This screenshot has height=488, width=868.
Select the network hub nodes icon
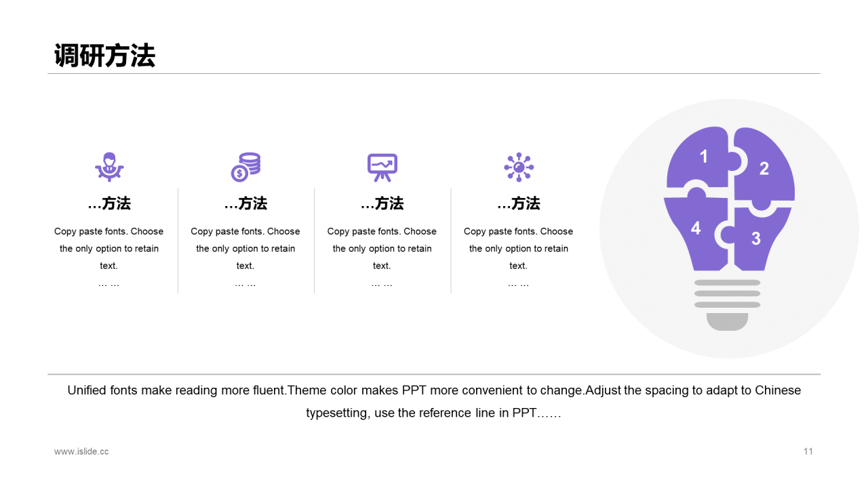[x=519, y=167]
